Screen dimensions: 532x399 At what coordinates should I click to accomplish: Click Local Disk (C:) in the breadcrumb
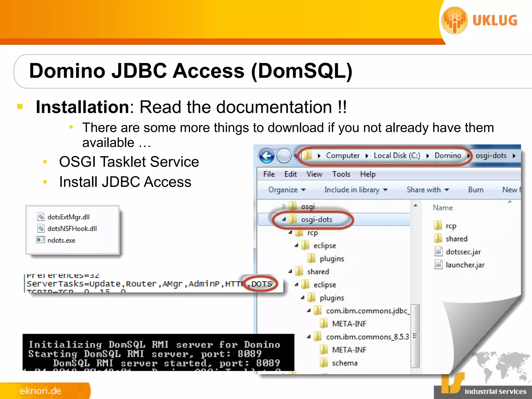(x=397, y=155)
